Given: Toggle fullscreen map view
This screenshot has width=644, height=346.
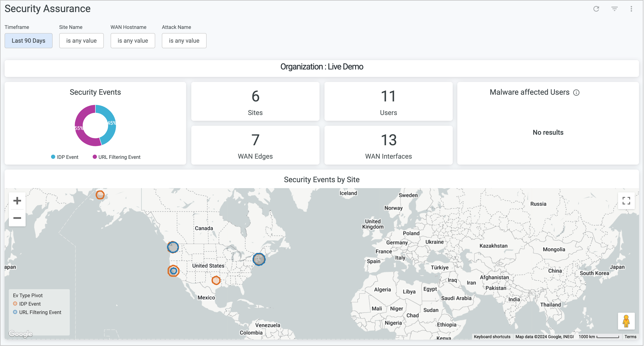Looking at the screenshot, I should point(626,201).
